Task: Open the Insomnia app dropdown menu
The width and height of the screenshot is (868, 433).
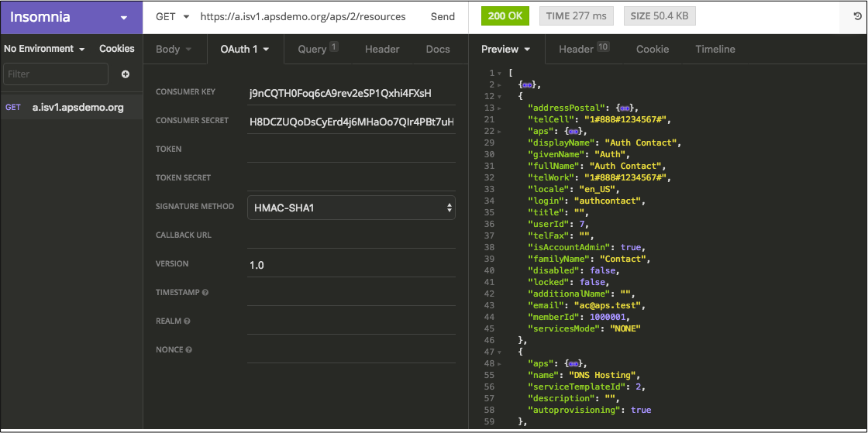Action: pyautogui.click(x=124, y=17)
